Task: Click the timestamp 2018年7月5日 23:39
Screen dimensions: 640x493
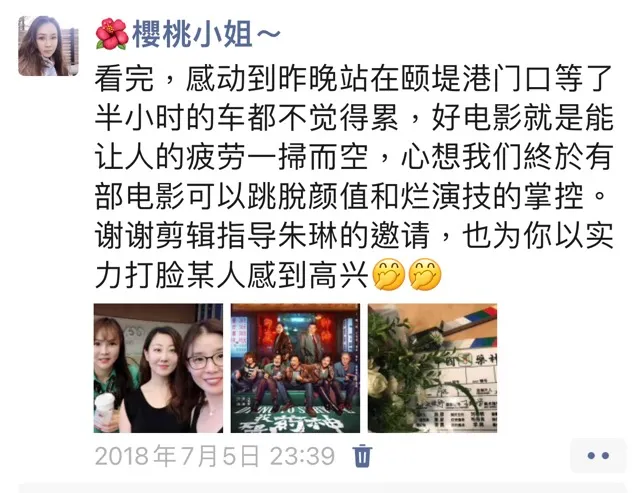Action: (215, 456)
